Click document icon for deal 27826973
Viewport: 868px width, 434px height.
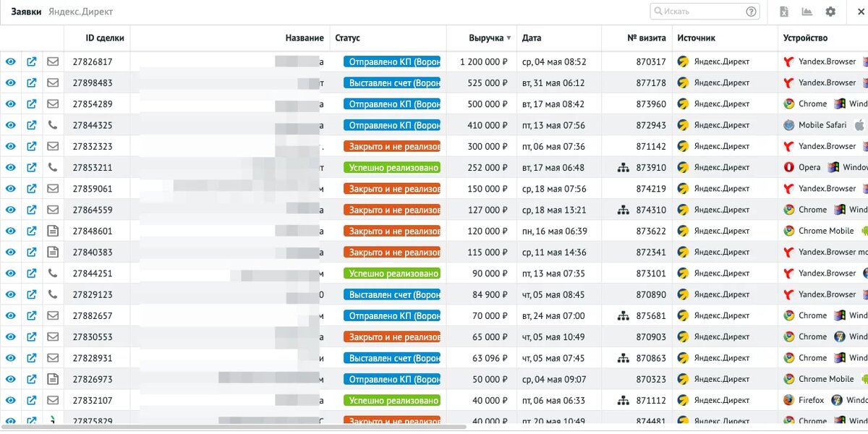coord(53,379)
